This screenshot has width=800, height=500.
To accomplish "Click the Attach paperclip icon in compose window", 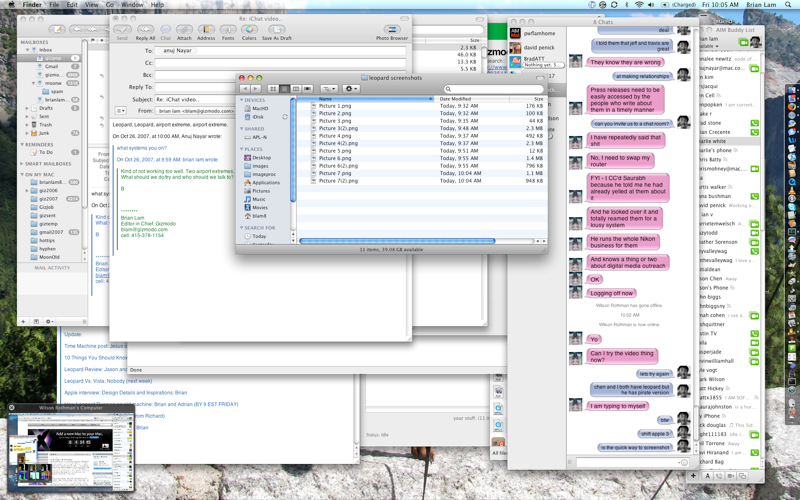I will pos(184,32).
